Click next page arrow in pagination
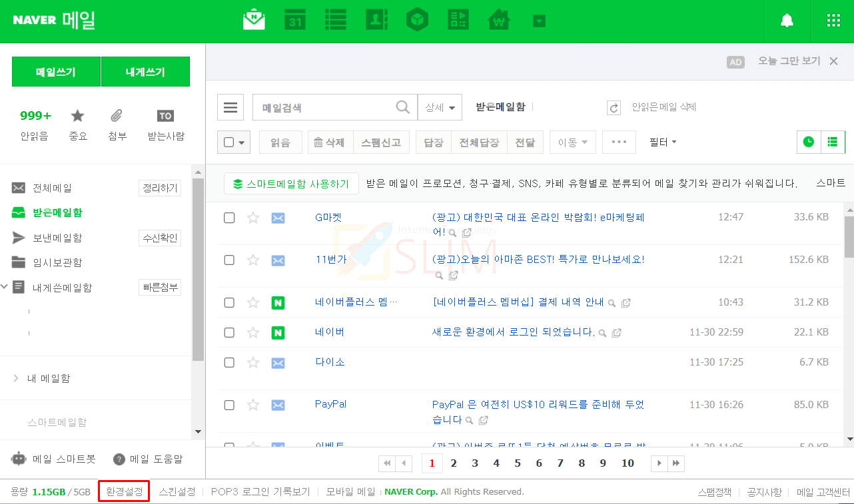The height and width of the screenshot is (504, 854). 659,463
